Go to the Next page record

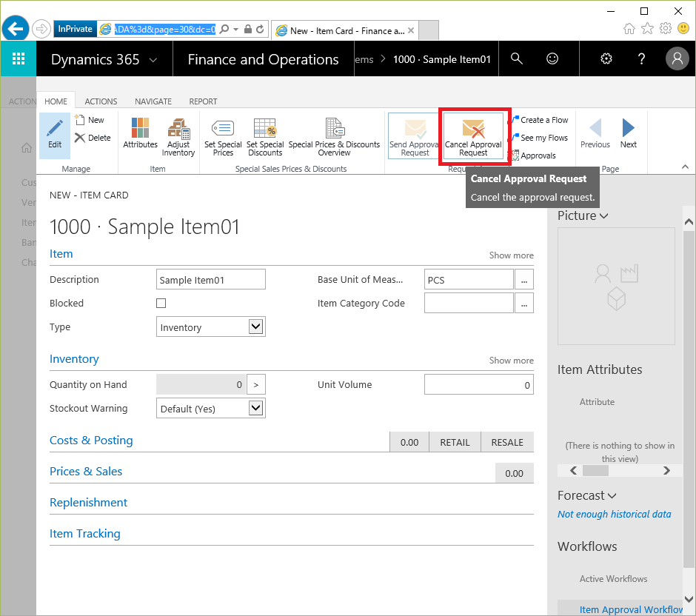(x=629, y=133)
